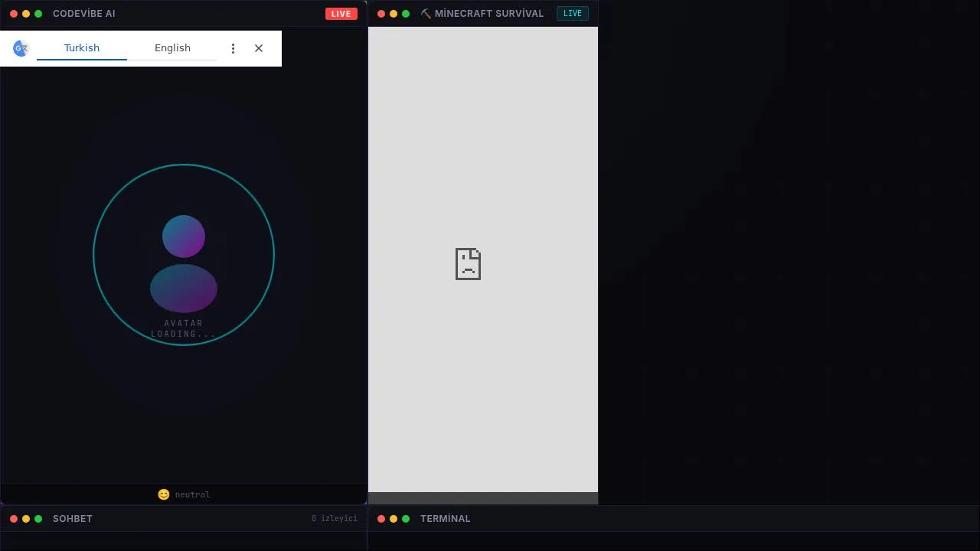Click the Google Translate logo icon

click(21, 48)
